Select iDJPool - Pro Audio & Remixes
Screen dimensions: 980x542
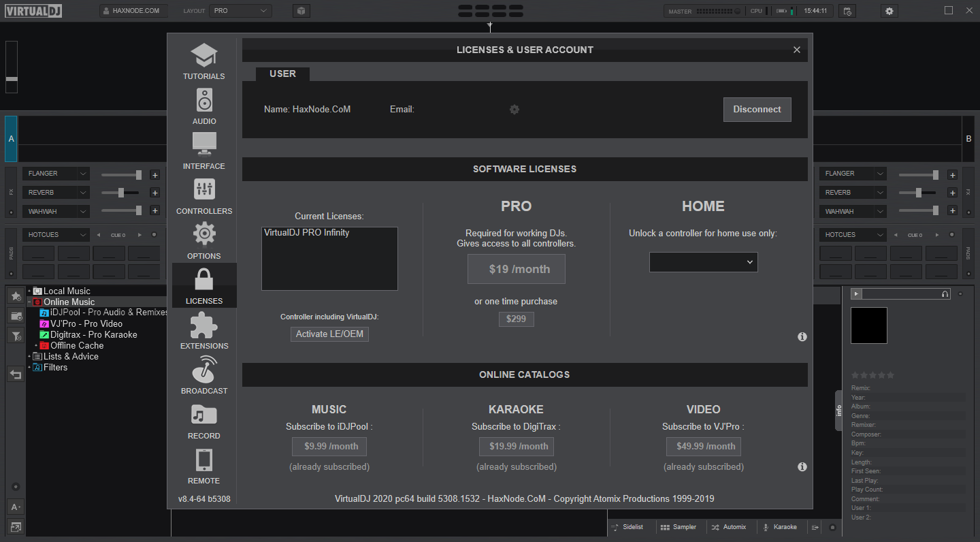(103, 313)
